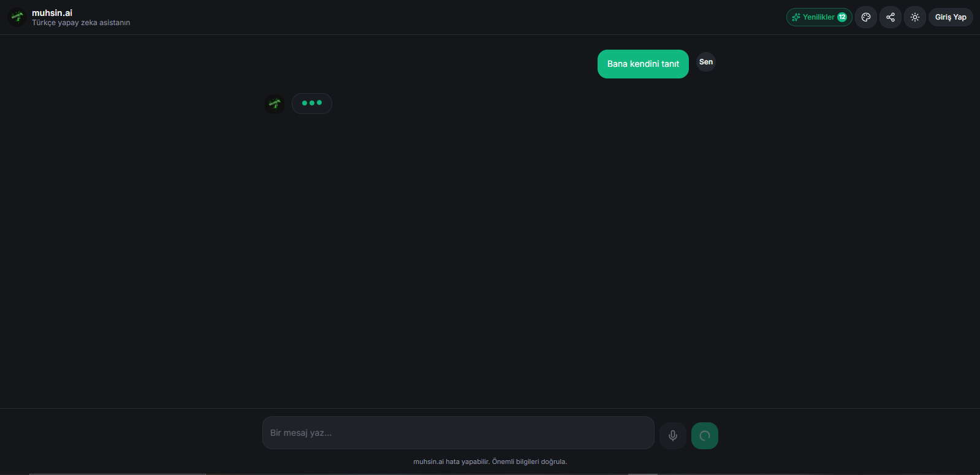Click the sparkle icon inside Yenilikler
The image size is (980, 475).
click(x=796, y=17)
